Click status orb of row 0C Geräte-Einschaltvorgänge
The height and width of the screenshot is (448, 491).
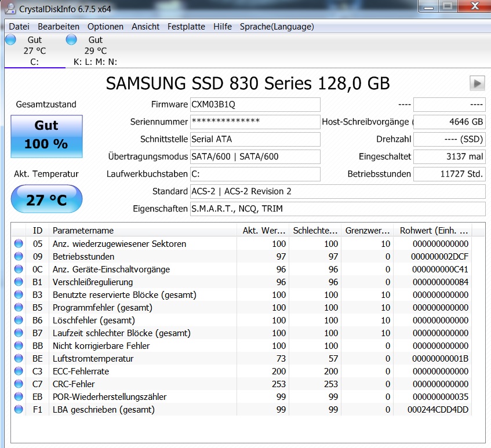pyautogui.click(x=19, y=269)
